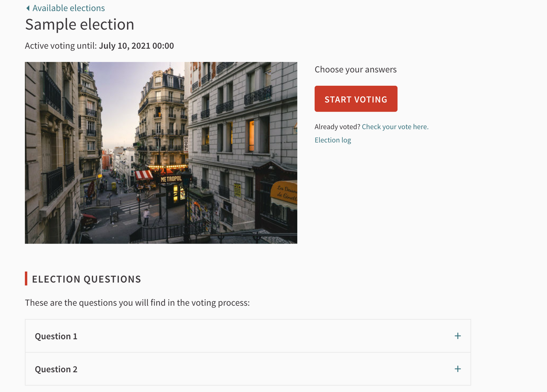
Task: Click the July 10, 2021 00:00 date
Action: (x=136, y=46)
